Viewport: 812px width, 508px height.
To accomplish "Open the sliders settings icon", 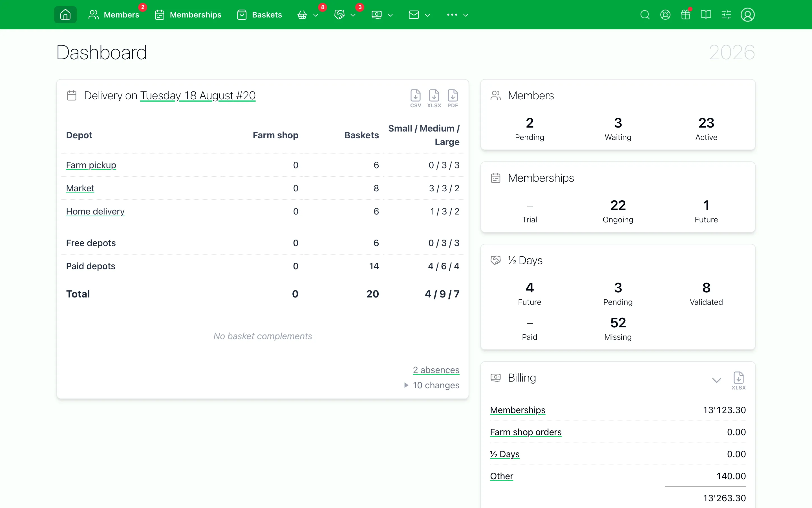I will 726,15.
